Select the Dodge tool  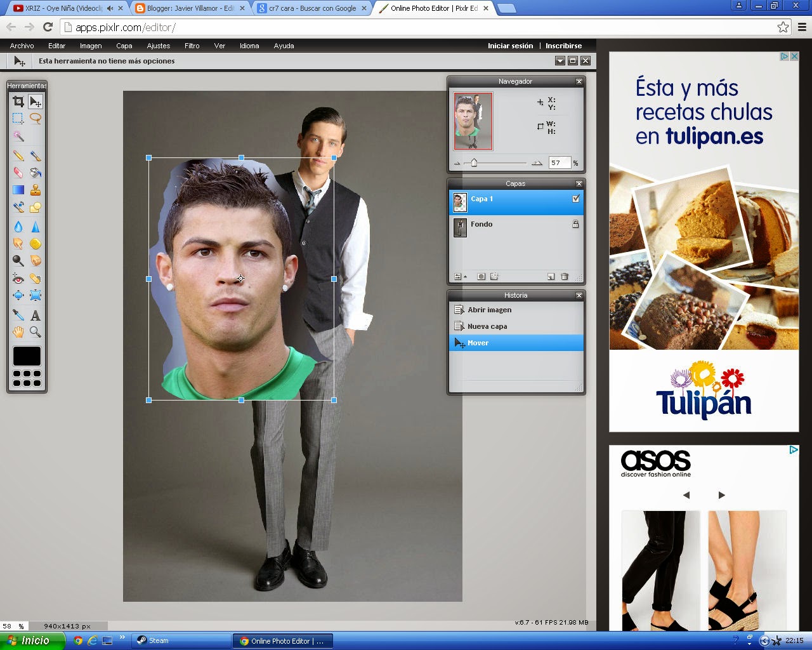pyautogui.click(x=18, y=261)
